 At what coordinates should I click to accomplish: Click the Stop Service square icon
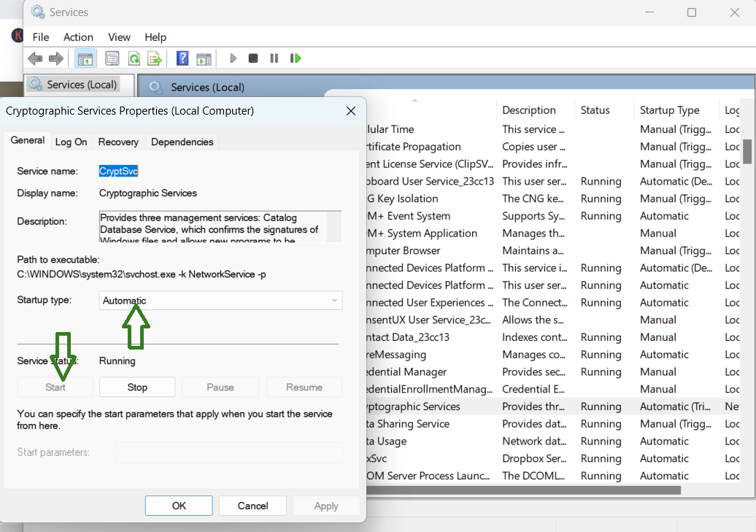click(253, 58)
